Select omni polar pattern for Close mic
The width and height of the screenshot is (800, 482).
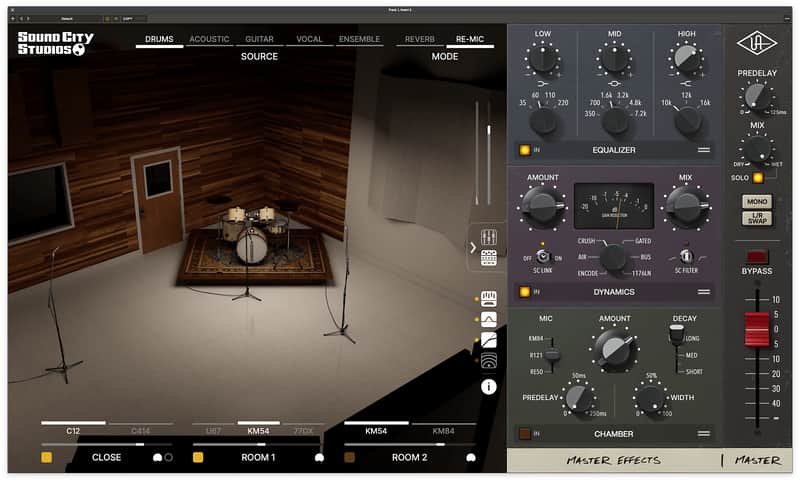tap(169, 458)
